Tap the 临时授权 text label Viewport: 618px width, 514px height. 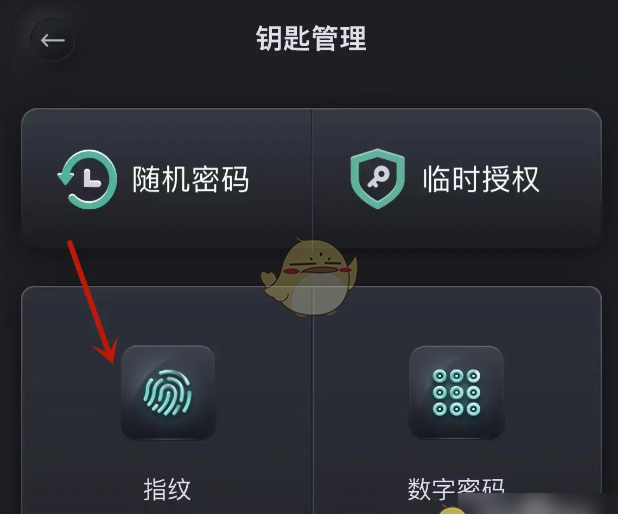(x=481, y=179)
